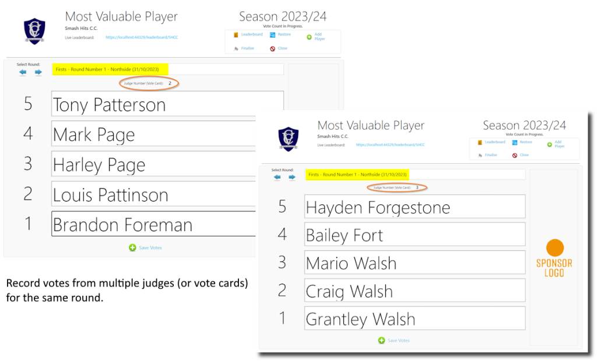Click Hayden Forgestone's five-point entry box
This screenshot has height=364, width=597.
coord(415,207)
